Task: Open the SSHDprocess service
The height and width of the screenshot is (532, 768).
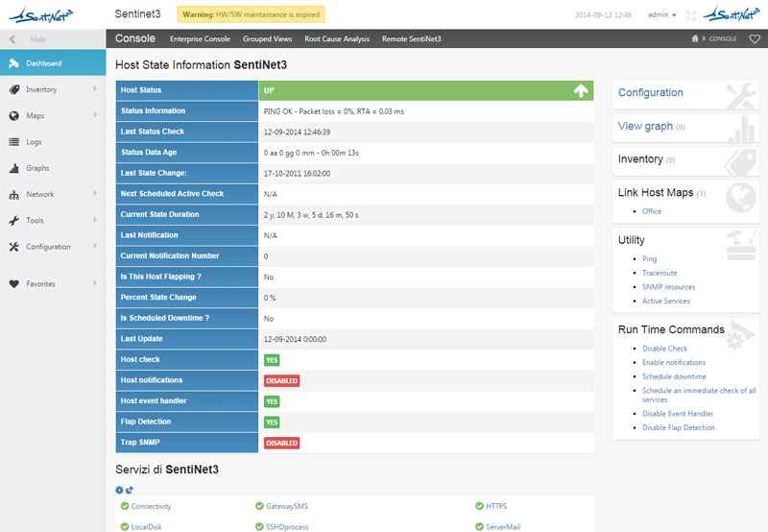Action: (x=287, y=527)
